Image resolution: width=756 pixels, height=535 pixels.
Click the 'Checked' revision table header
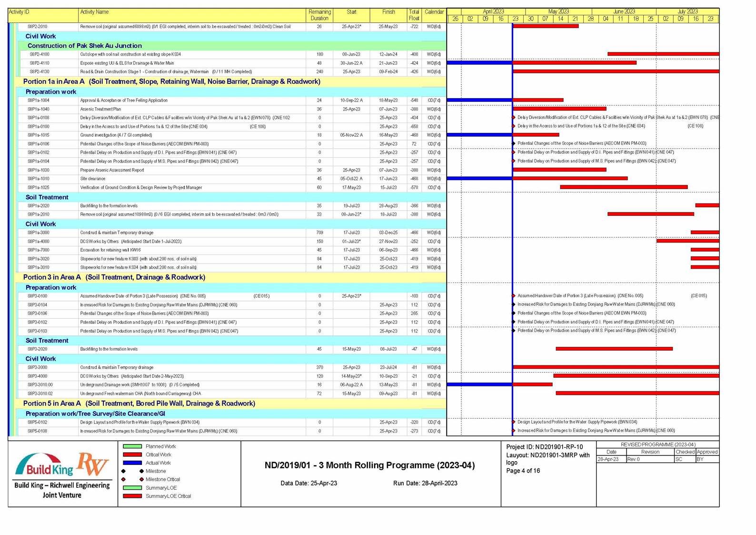pyautogui.click(x=685, y=452)
